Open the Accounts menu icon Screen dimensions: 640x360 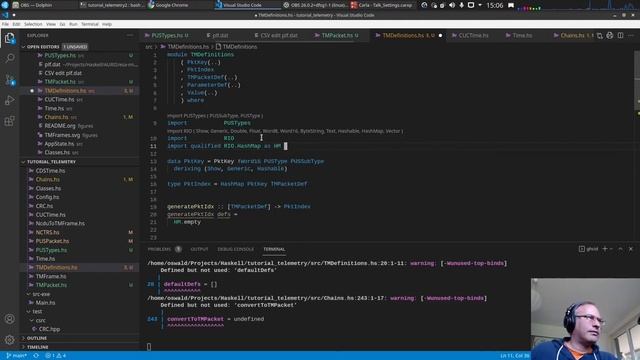pyautogui.click(x=9, y=319)
